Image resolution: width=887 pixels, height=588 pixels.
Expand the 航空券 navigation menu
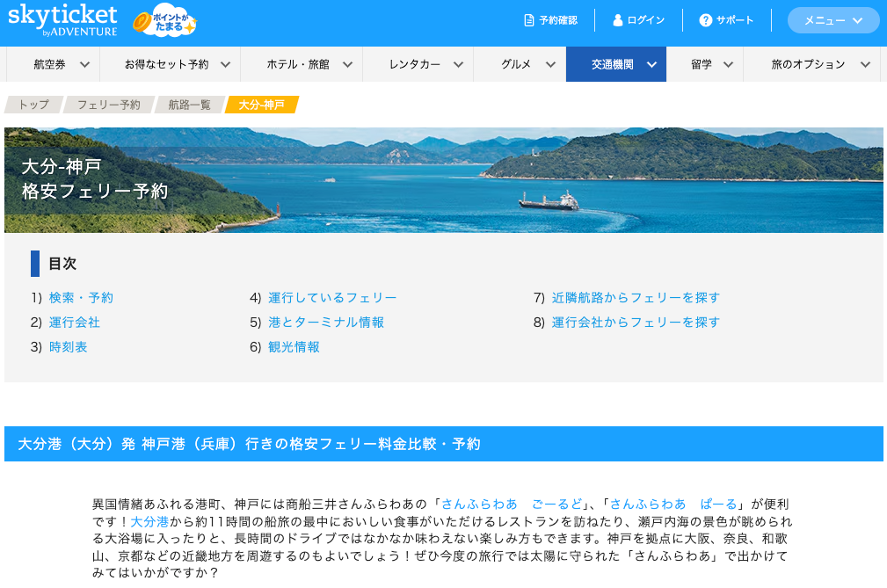tap(62, 64)
